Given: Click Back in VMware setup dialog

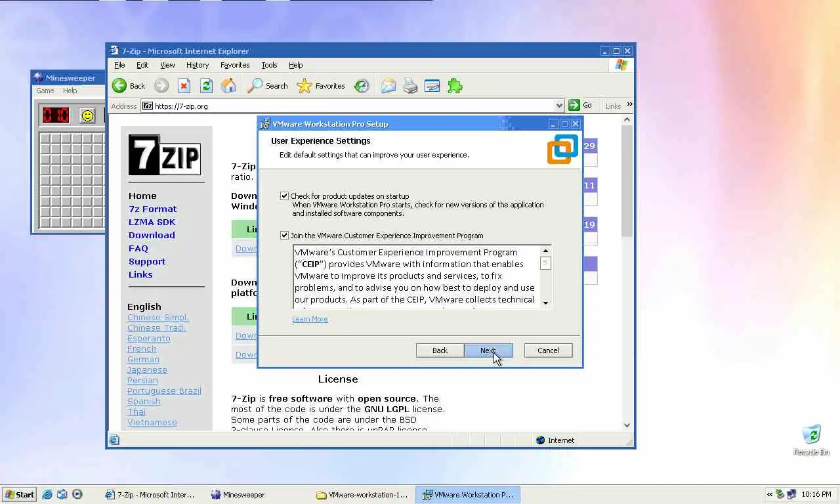Looking at the screenshot, I should click(440, 350).
